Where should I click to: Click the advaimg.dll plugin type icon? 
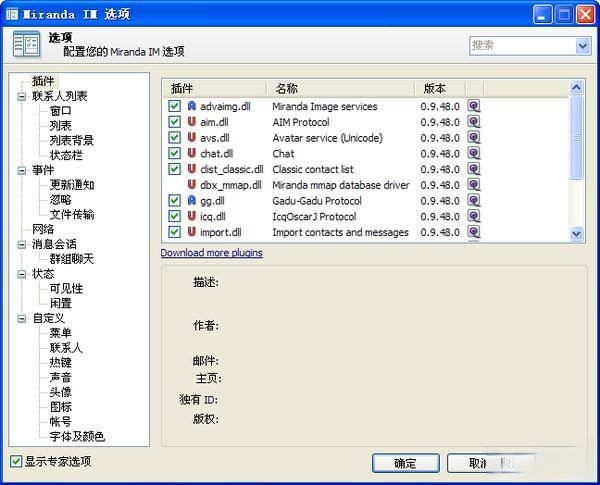click(192, 106)
